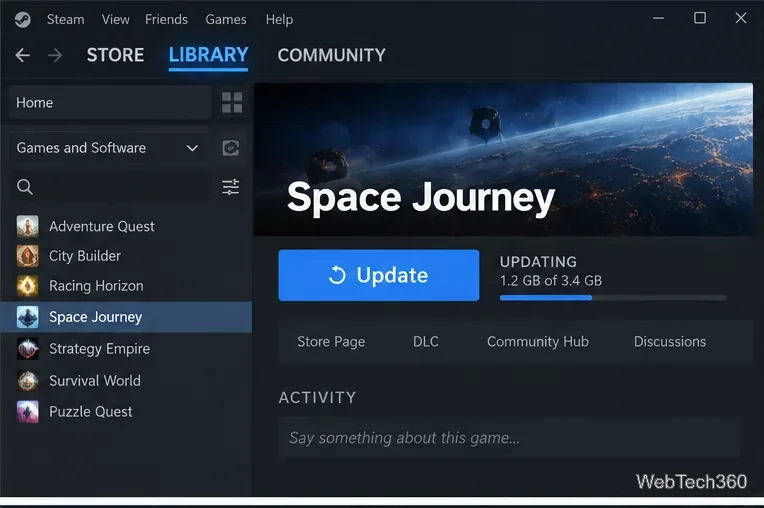Click the UPDATING status label
The image size is (764, 508).
538,262
